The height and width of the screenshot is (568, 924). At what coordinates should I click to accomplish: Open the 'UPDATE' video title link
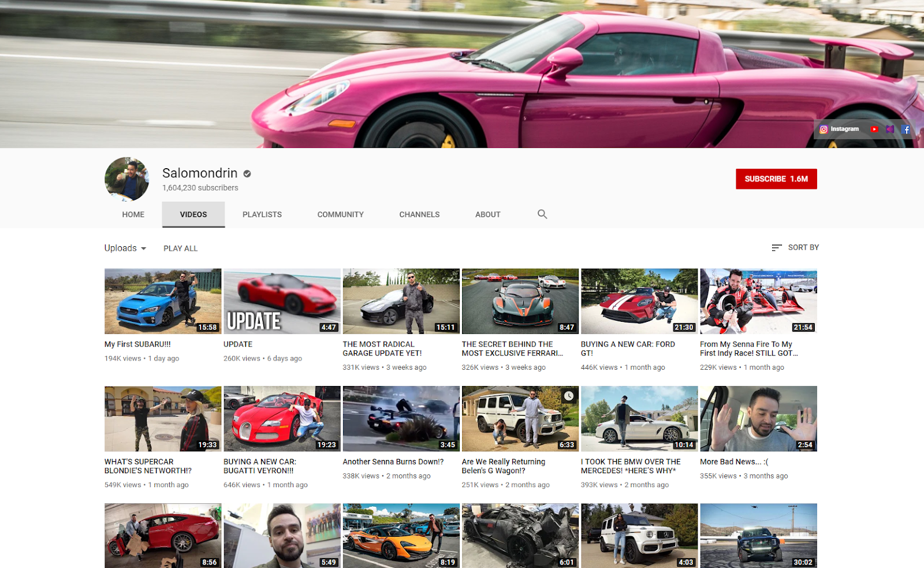[238, 344]
